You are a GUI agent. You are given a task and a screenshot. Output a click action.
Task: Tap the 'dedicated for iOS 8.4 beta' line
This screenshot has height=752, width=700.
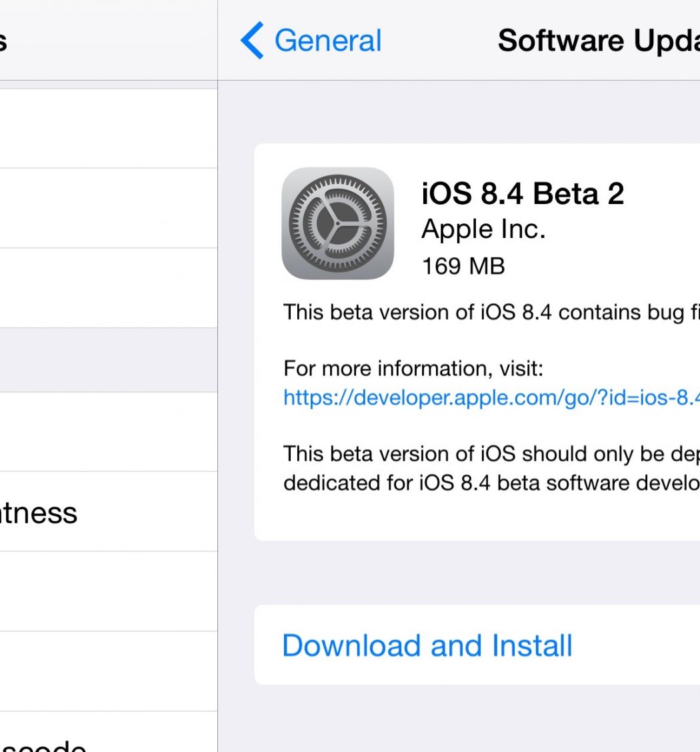tap(491, 482)
